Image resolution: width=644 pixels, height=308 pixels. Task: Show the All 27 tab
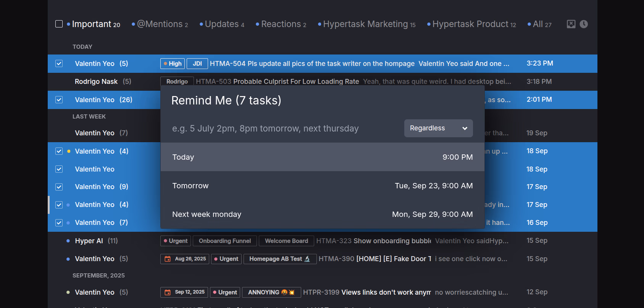(539, 24)
